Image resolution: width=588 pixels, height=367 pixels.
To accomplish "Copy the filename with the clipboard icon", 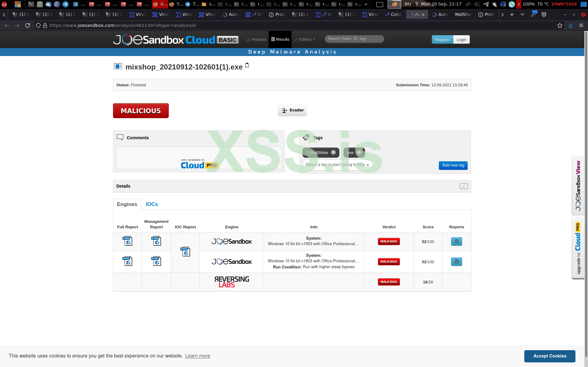I will pyautogui.click(x=247, y=65).
